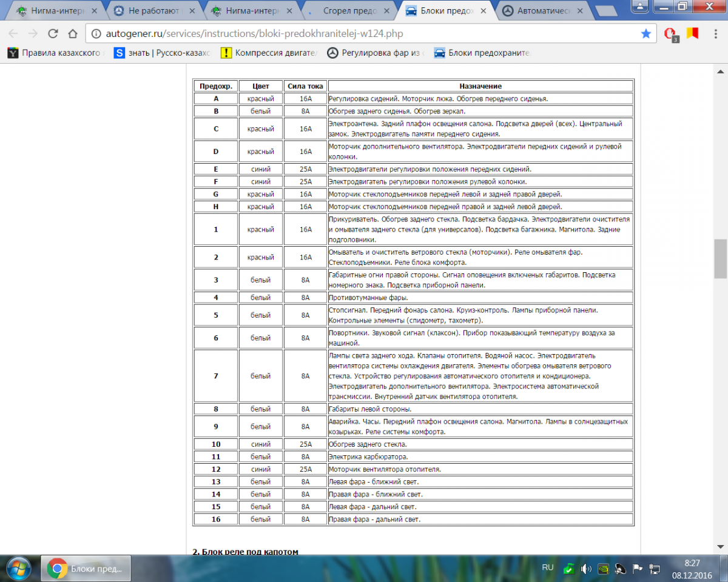Click 'Моторчик вентилятора отопителя.' text
Viewport: 728px width, 582px height.
point(385,469)
